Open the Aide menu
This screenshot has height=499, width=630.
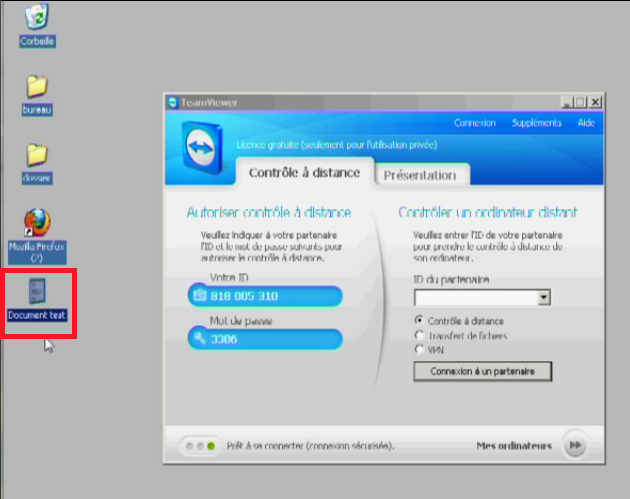pyautogui.click(x=586, y=123)
